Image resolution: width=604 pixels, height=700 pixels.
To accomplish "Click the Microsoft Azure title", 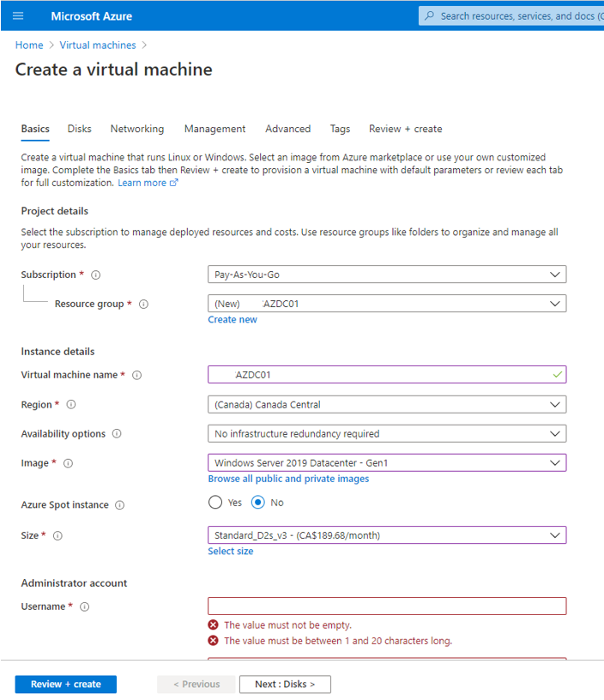I will point(92,16).
